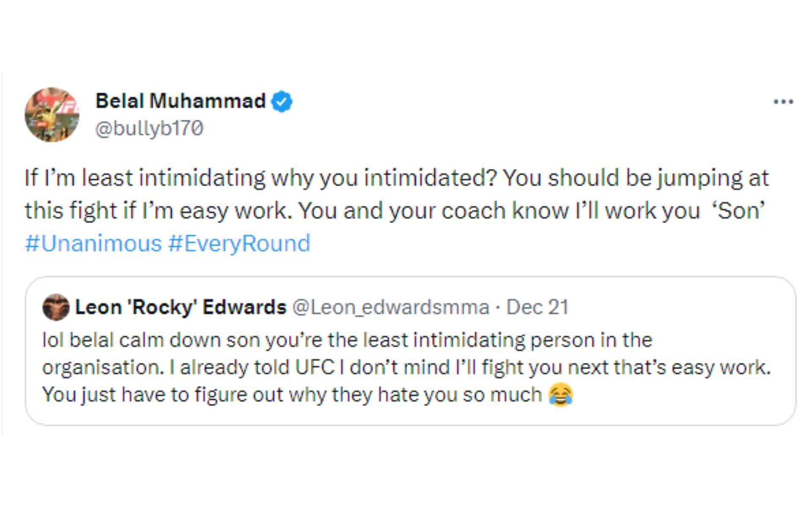Viewport: 812px width, 508px height.
Task: Open Belal Muhammad's profile picture
Action: point(52,115)
